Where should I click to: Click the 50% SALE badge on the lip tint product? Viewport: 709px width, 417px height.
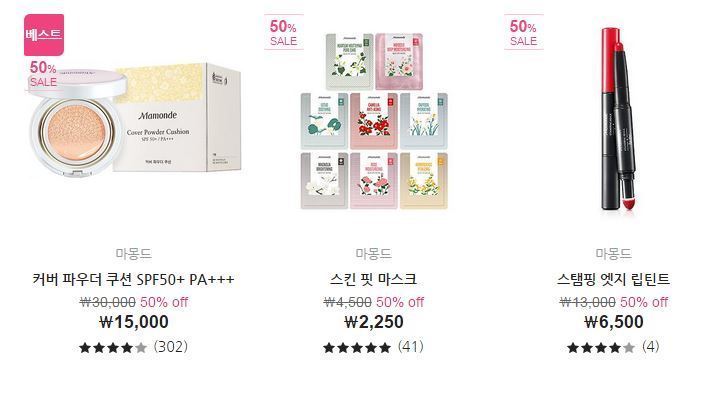point(524,33)
